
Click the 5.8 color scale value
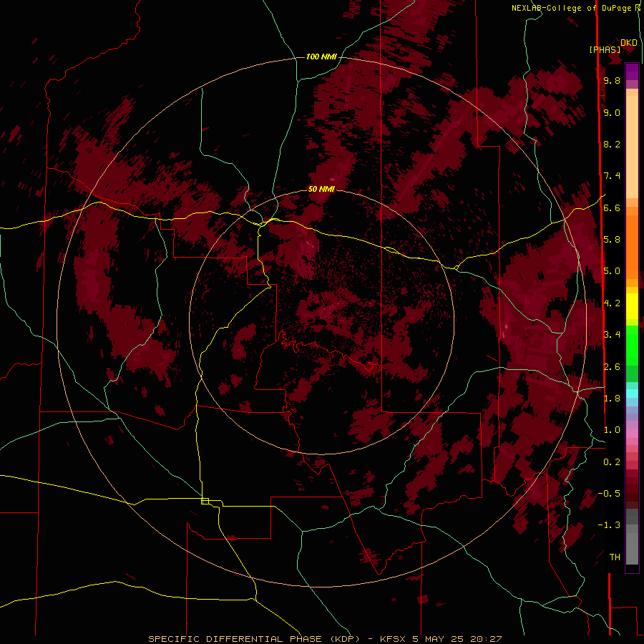pyautogui.click(x=612, y=240)
